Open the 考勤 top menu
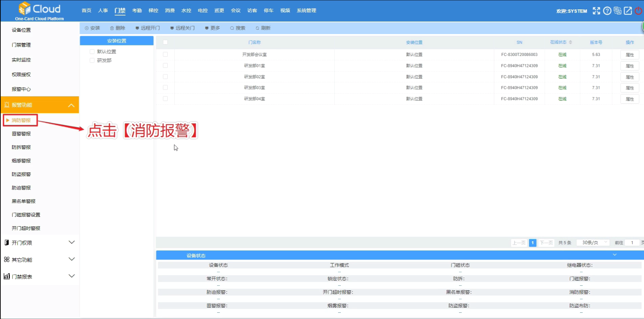644x319 pixels. coord(137,11)
